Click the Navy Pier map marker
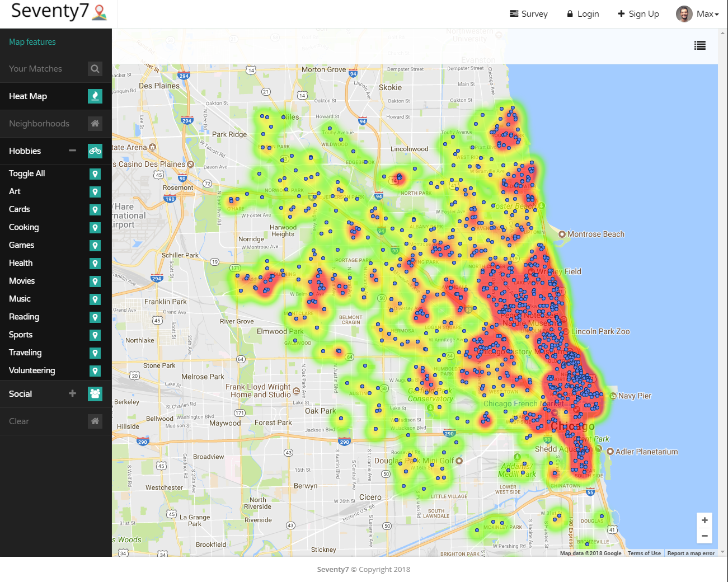The image size is (728, 582). pyautogui.click(x=613, y=396)
